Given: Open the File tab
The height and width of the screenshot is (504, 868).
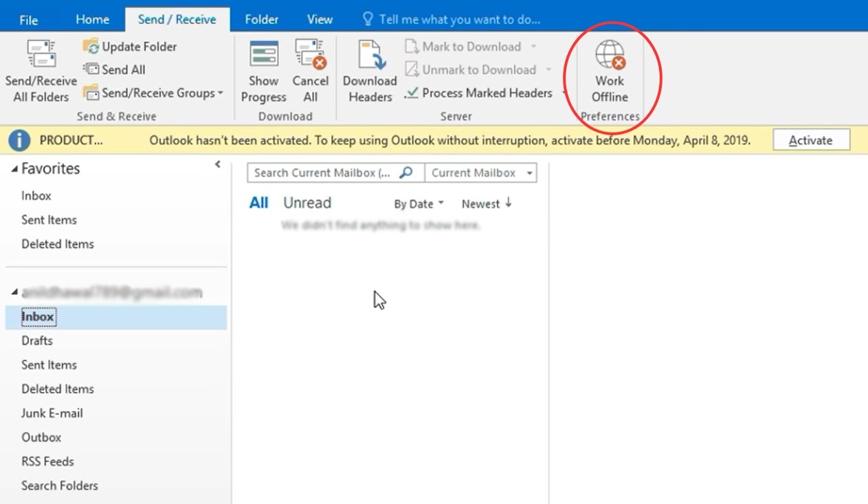Looking at the screenshot, I should pos(29,20).
